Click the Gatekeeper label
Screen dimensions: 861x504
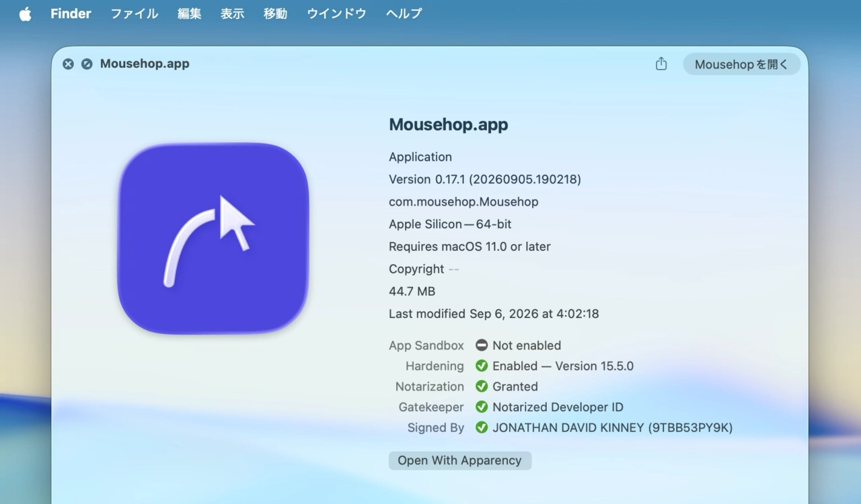tap(431, 407)
